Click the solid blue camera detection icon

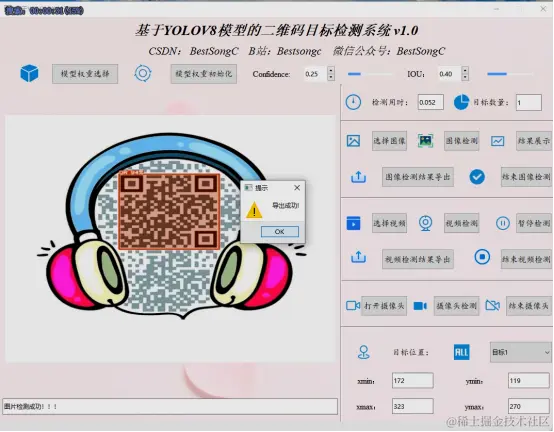coord(420,306)
